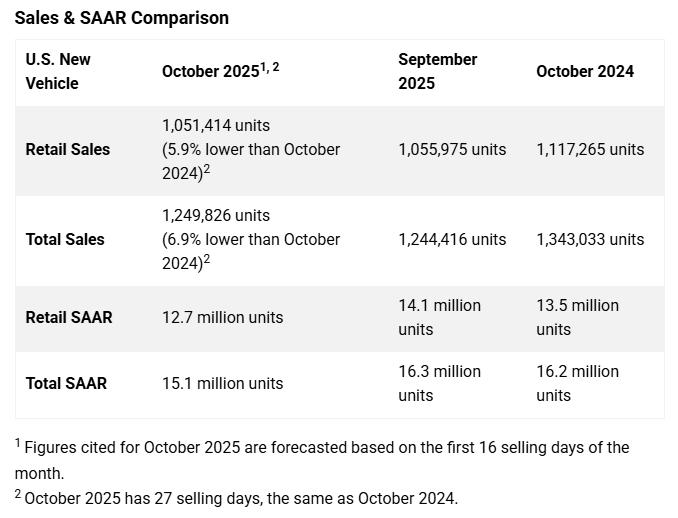
Task: Select the October 2024 column header
Action: tap(585, 71)
